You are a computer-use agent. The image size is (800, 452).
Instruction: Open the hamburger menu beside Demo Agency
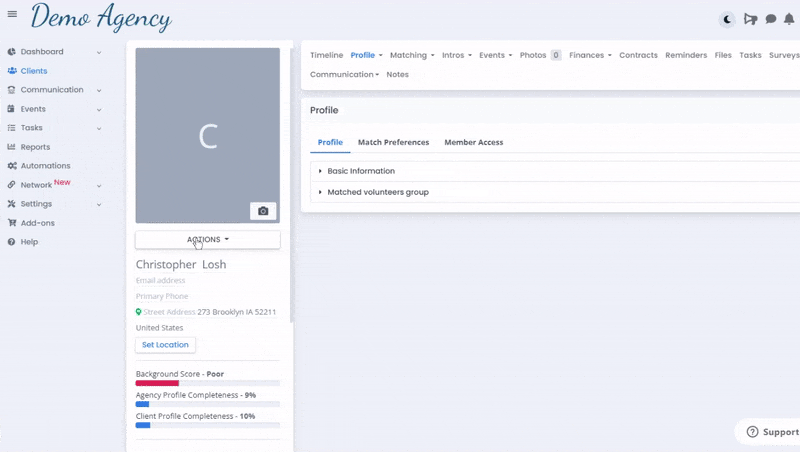coord(12,14)
